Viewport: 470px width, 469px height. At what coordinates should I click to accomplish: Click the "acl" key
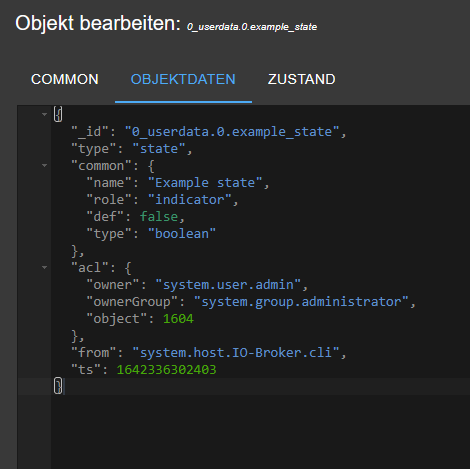(89, 268)
